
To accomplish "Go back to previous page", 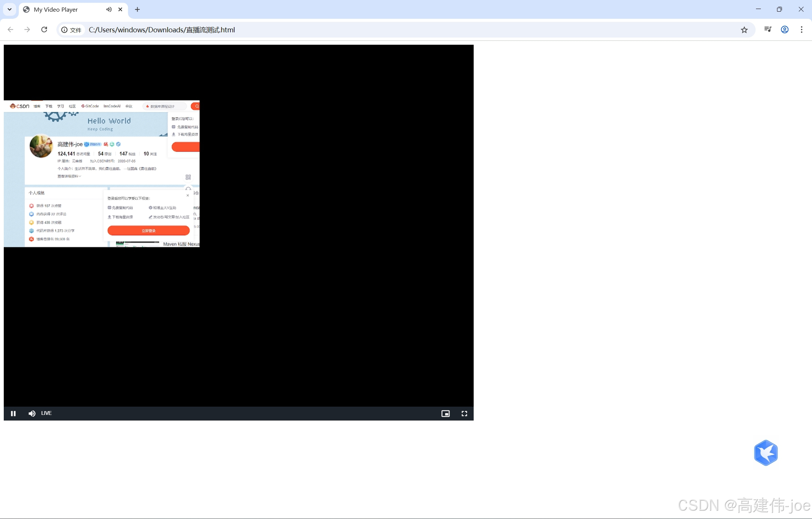I will tap(11, 30).
